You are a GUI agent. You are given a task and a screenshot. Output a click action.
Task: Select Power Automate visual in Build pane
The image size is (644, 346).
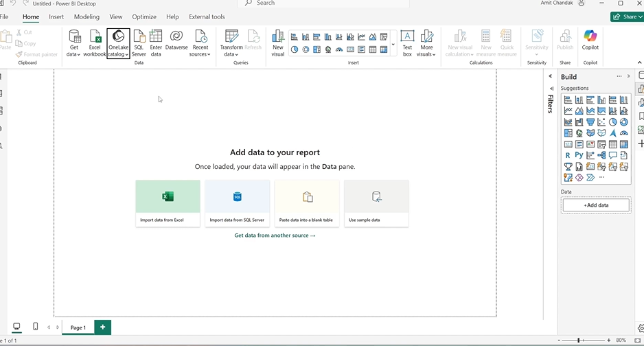click(x=590, y=177)
